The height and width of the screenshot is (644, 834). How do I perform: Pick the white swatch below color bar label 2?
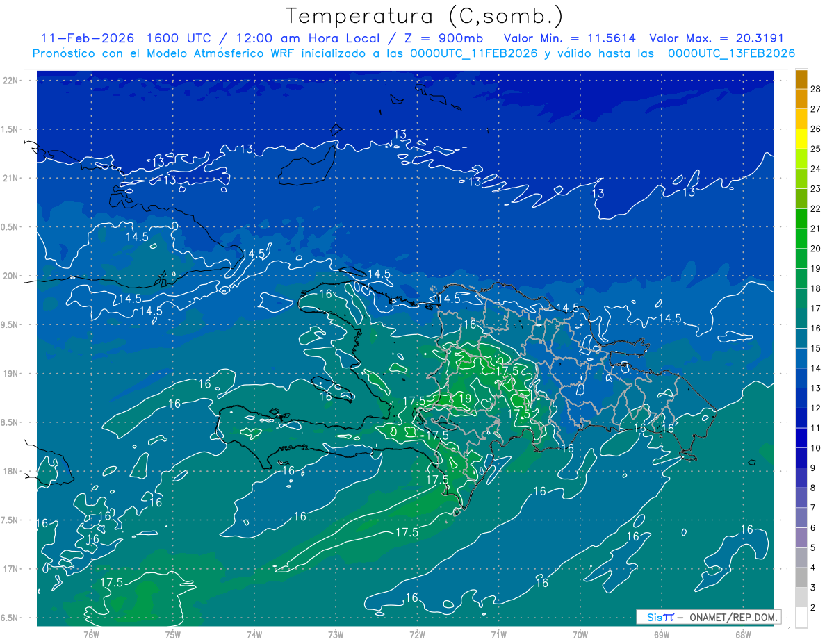tap(801, 618)
